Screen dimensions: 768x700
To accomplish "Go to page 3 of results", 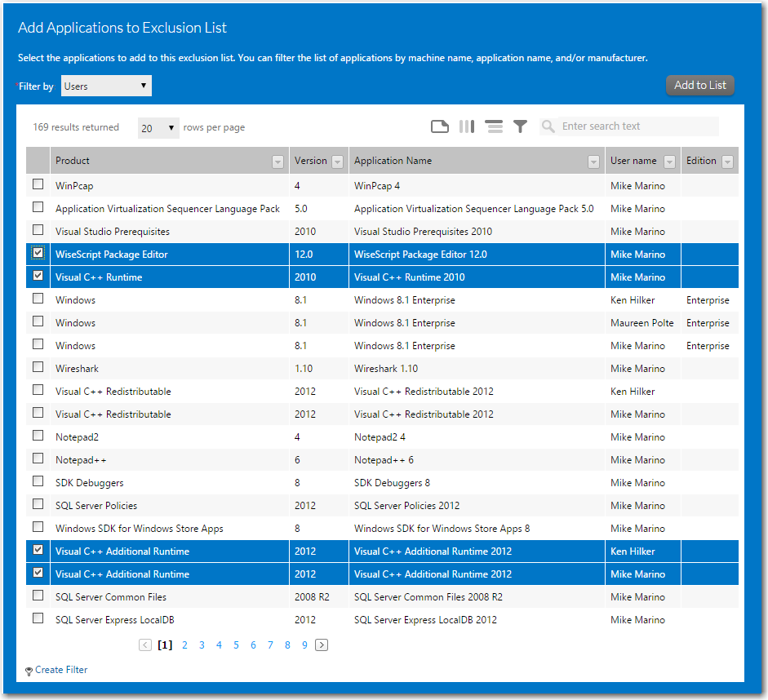I will tap(202, 645).
